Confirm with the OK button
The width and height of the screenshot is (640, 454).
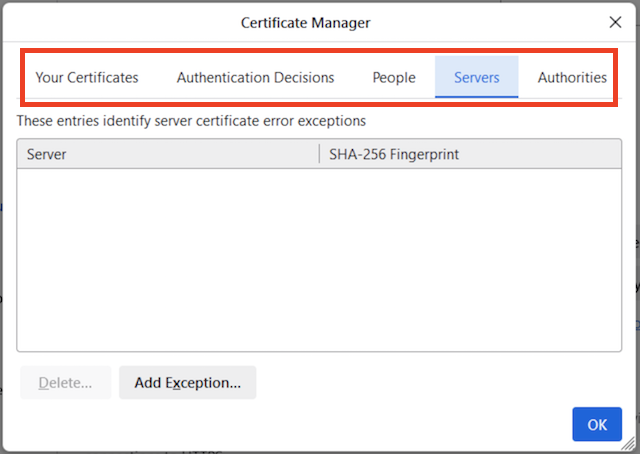[597, 424]
